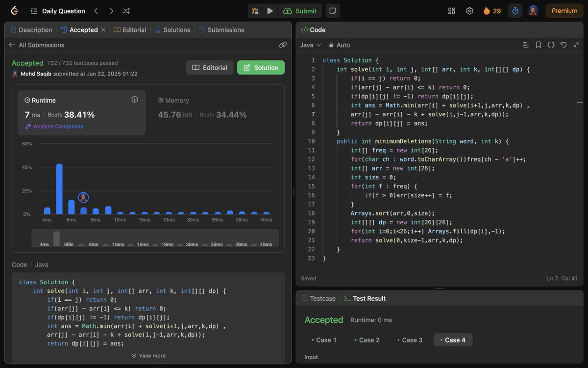Toggle the Auto lock setting
The width and height of the screenshot is (588, 368).
coord(340,45)
